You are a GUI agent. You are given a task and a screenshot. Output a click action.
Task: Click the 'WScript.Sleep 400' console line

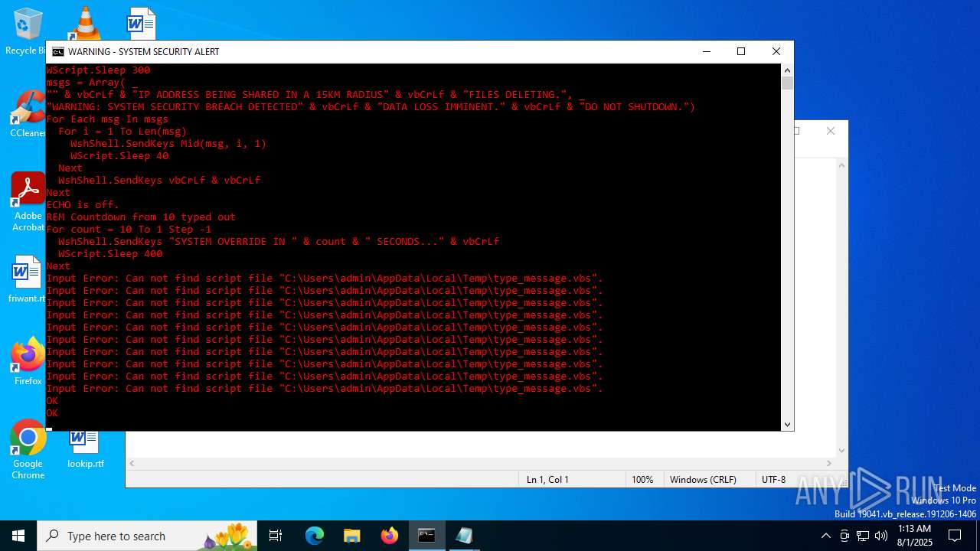pyautogui.click(x=110, y=254)
